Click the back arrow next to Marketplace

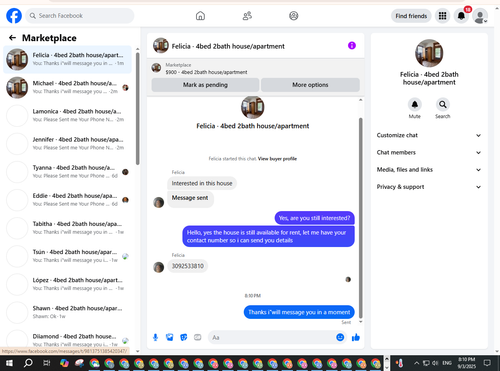pyautogui.click(x=12, y=38)
